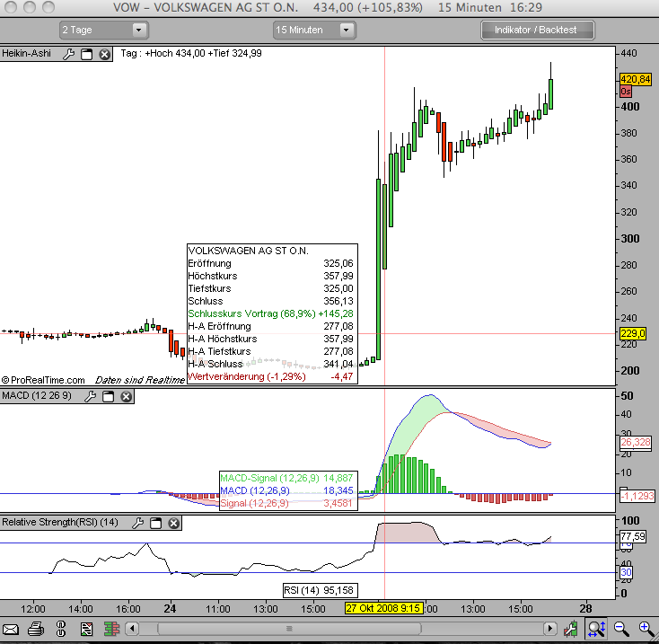Click the '27 Okt 2008 9:15' date marker
The width and height of the screenshot is (659, 644).
[383, 608]
